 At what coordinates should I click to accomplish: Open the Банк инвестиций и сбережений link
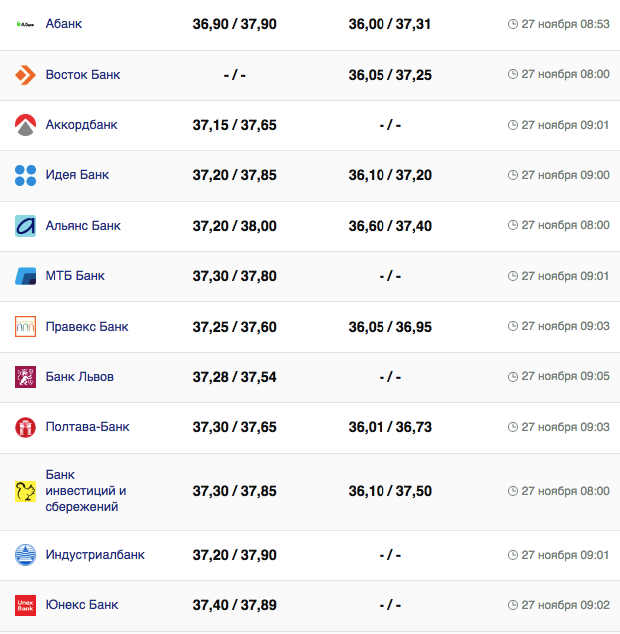pyautogui.click(x=86, y=491)
